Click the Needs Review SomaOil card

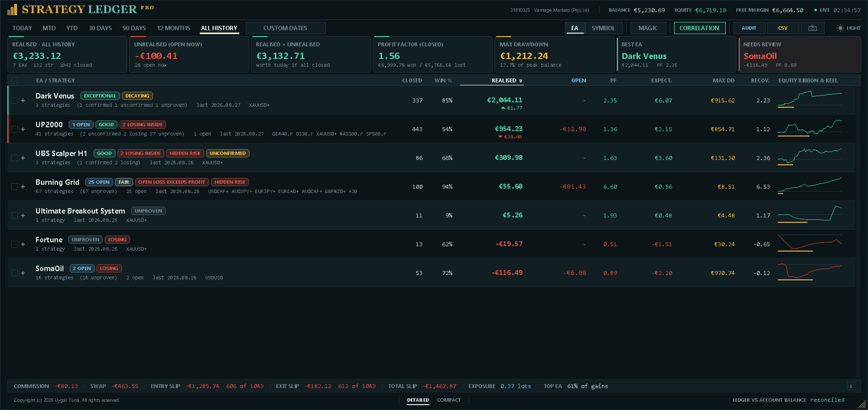click(799, 55)
